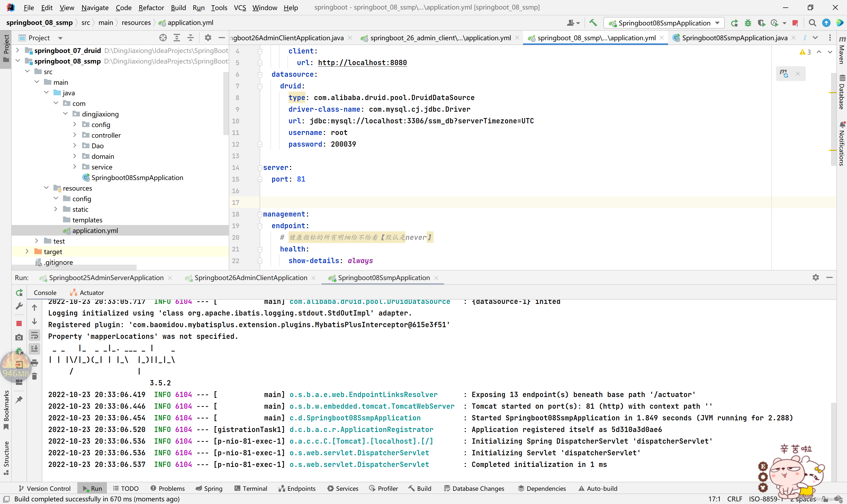847x504 pixels.
Task: Click resources breadcrumb in navigation bar
Action: [136, 22]
